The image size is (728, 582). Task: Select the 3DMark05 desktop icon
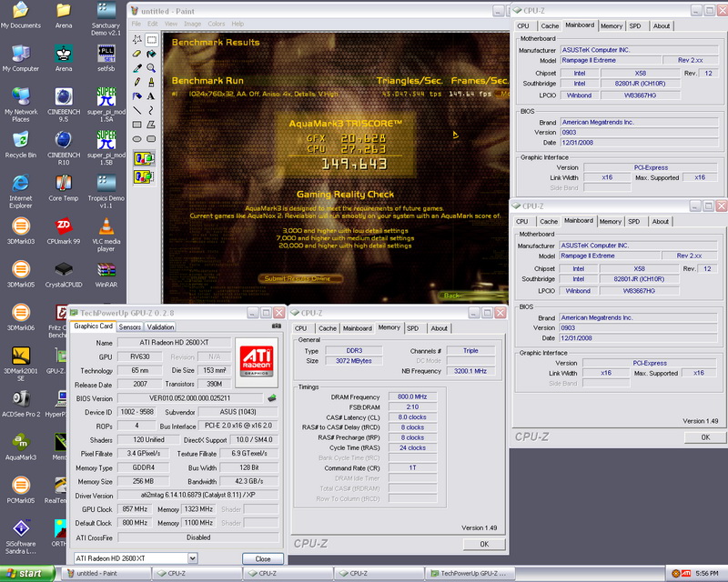pos(21,274)
